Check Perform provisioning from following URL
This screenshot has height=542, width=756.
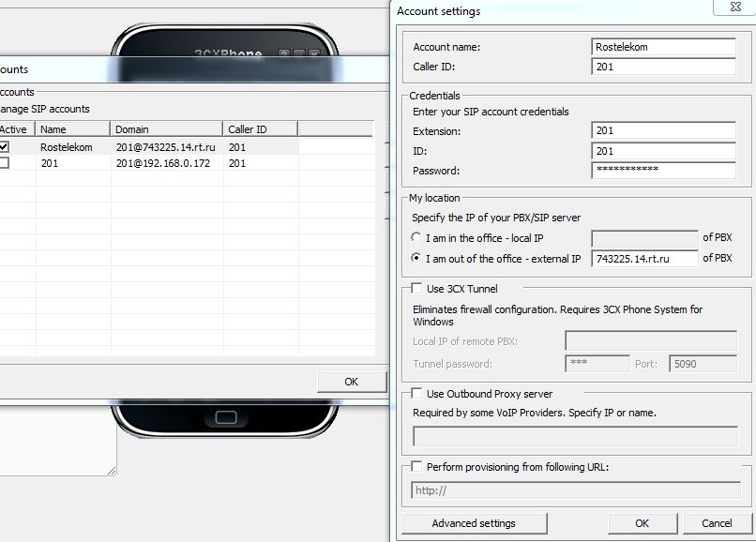417,466
